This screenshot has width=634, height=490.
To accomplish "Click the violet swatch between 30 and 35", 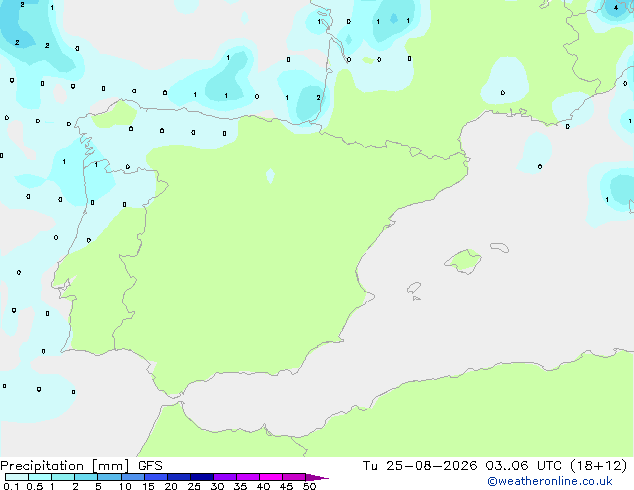I will point(225,477).
